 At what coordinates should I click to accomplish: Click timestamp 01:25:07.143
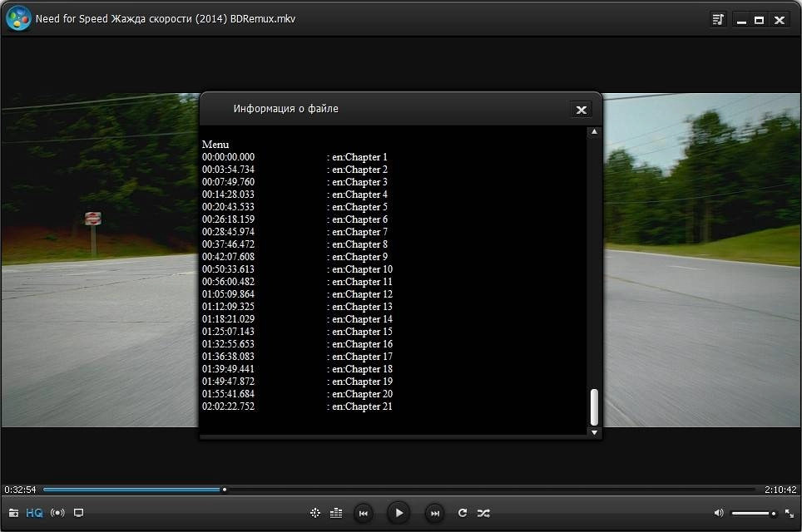[228, 332]
